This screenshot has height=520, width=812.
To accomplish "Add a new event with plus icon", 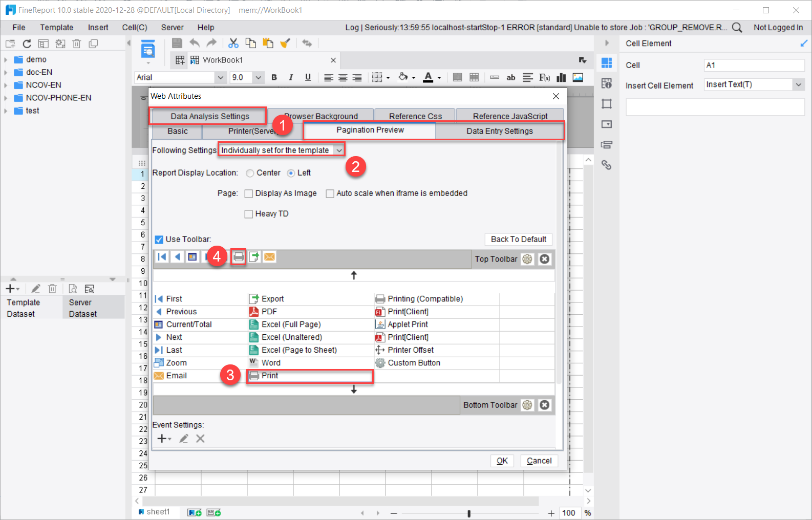I will pyautogui.click(x=164, y=439).
